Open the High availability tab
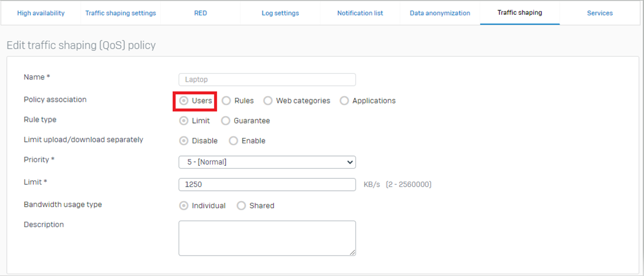Image resolution: width=644 pixels, height=276 pixels. pyautogui.click(x=41, y=13)
